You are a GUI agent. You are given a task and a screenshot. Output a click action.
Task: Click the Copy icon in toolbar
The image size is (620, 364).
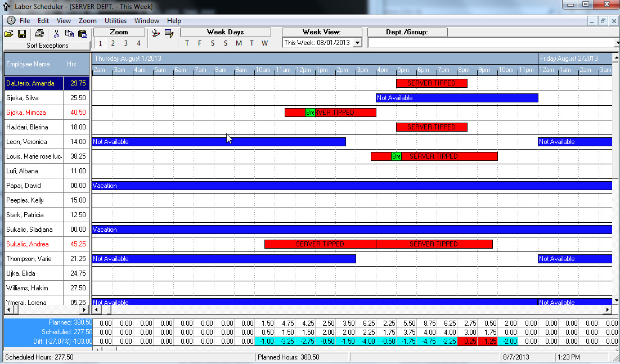(x=69, y=34)
